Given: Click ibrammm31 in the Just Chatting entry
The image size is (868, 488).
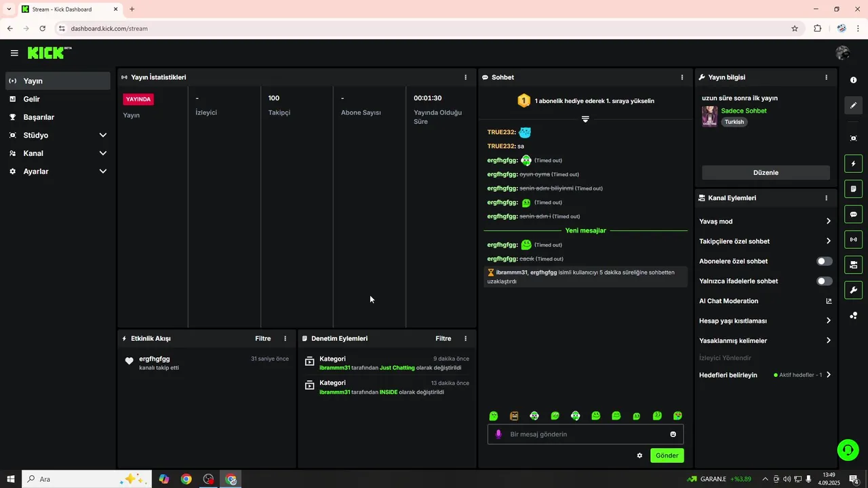Looking at the screenshot, I should click(x=334, y=368).
